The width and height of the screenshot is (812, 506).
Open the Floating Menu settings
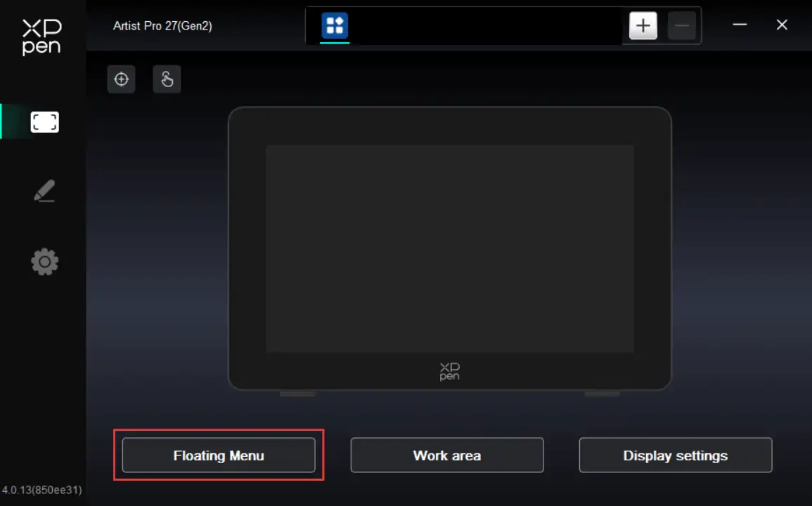point(219,455)
